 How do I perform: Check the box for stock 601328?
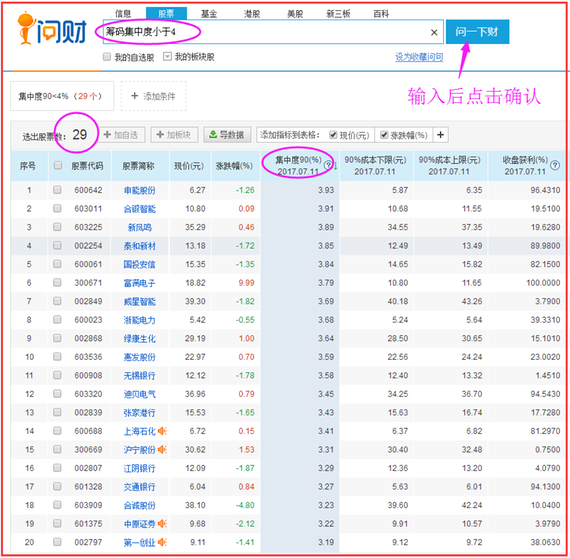57,486
